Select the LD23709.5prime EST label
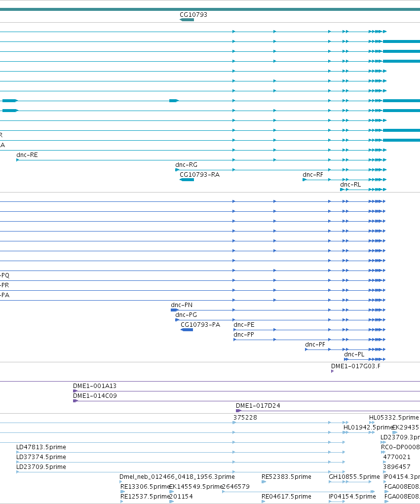420x504 pixels. pyautogui.click(x=41, y=467)
